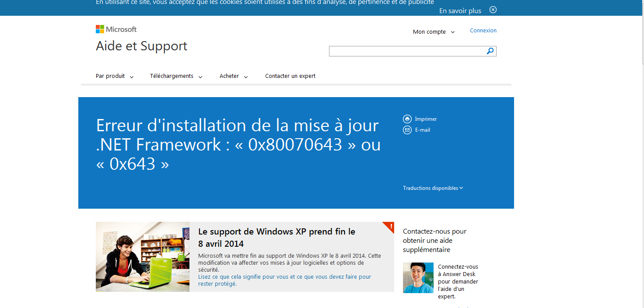Click the Contactez-nous pour obtenir une aide heading

tap(435, 241)
